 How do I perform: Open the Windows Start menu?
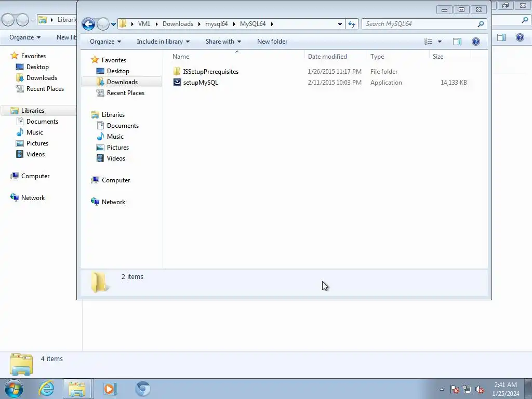[14, 389]
